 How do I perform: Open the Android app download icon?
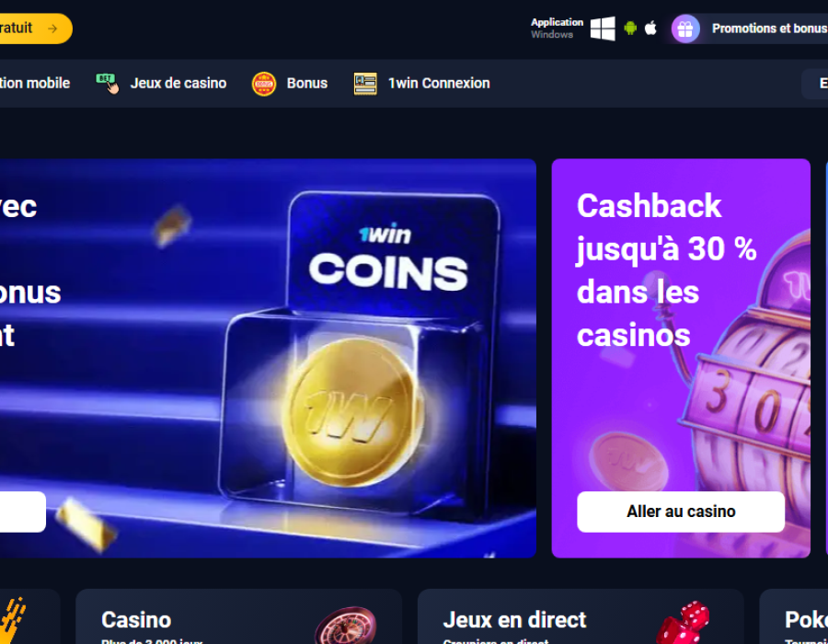pyautogui.click(x=630, y=28)
